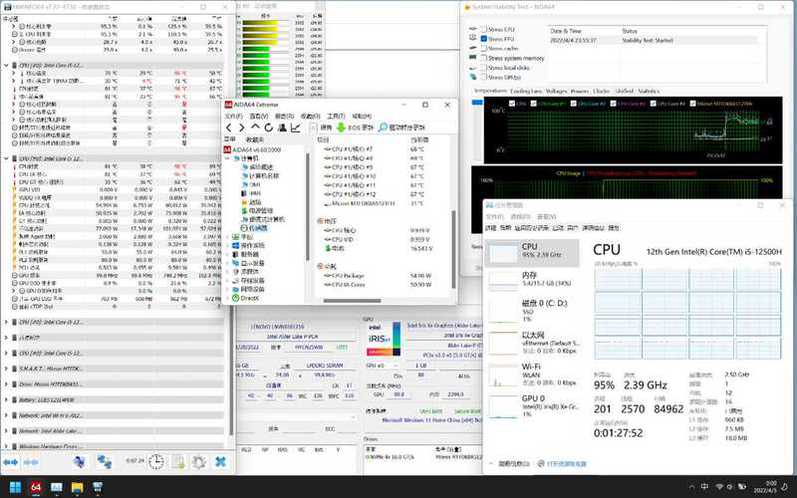Open Resource Monitor link in Task Manager
Viewport: 797px width, 498px height.
coord(562,463)
